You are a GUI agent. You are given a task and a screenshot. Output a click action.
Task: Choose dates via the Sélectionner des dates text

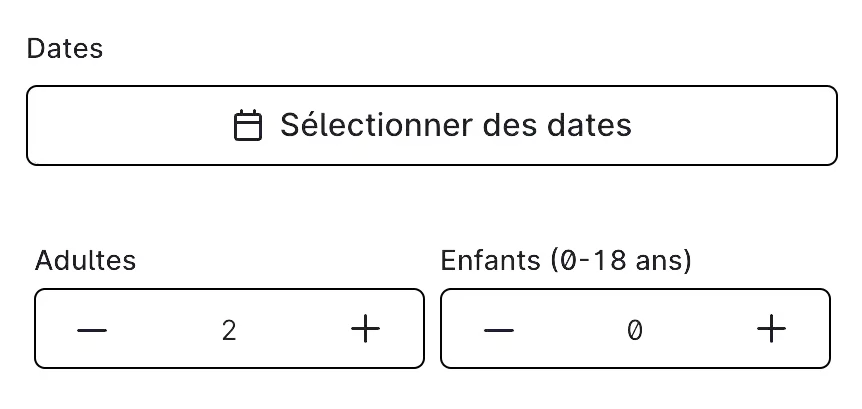(x=456, y=125)
